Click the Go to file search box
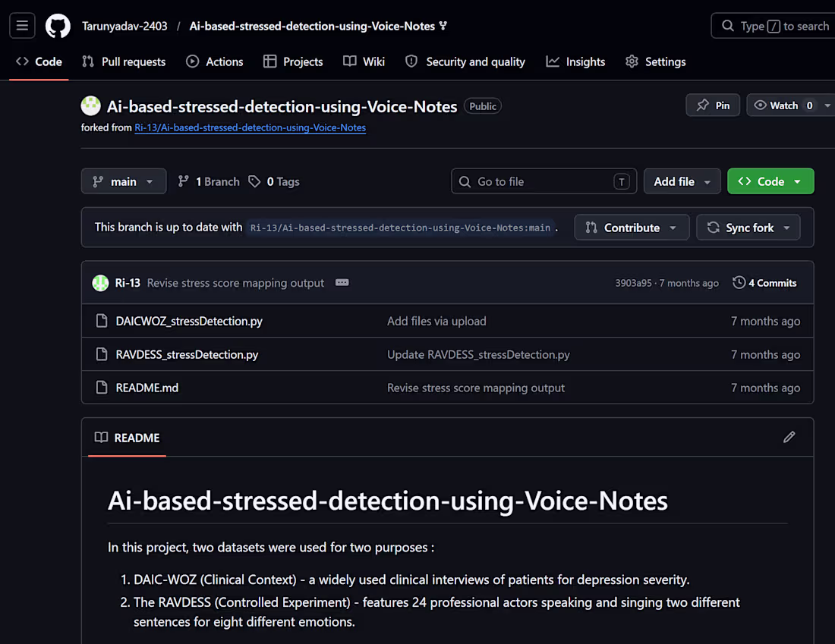835x644 pixels. point(544,181)
